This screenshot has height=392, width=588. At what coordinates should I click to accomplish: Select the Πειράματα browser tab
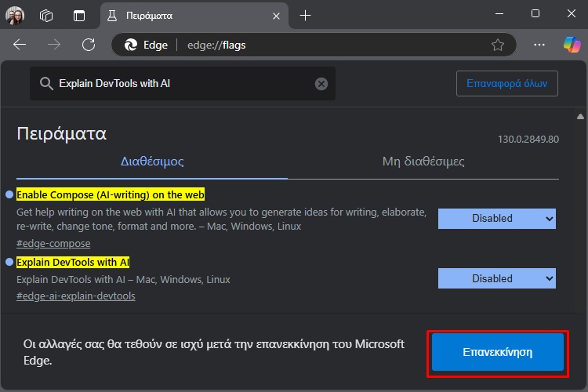[x=194, y=16]
